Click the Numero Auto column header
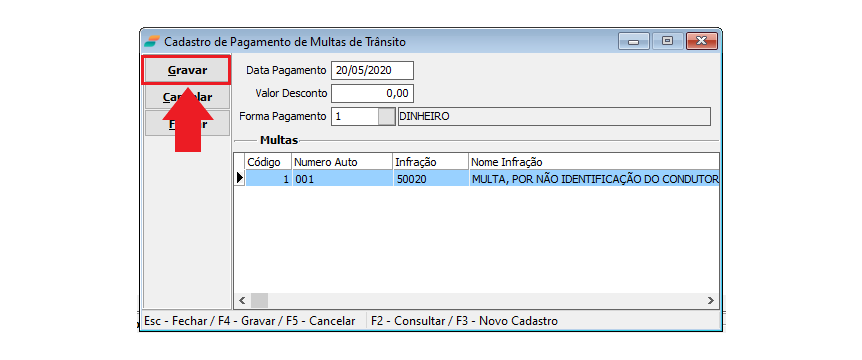 pos(342,162)
